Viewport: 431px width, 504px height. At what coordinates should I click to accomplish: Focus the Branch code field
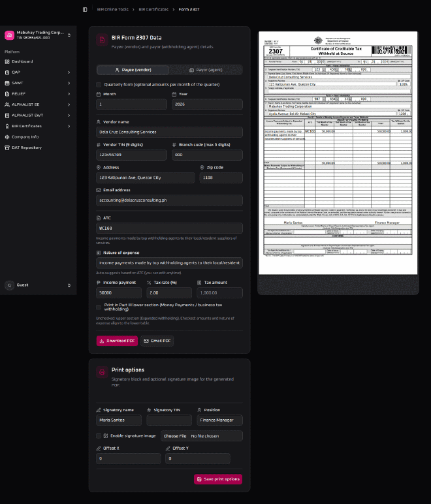207,155
